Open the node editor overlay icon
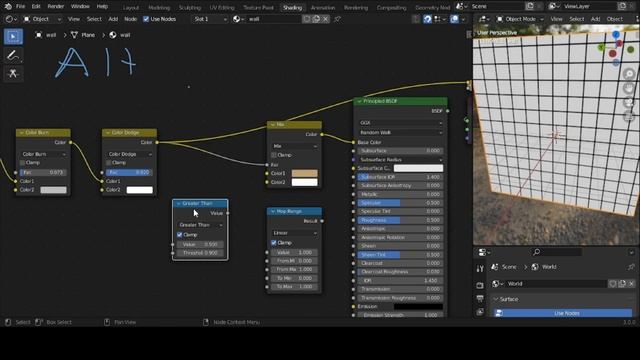This screenshot has height=360, width=640. point(454,19)
